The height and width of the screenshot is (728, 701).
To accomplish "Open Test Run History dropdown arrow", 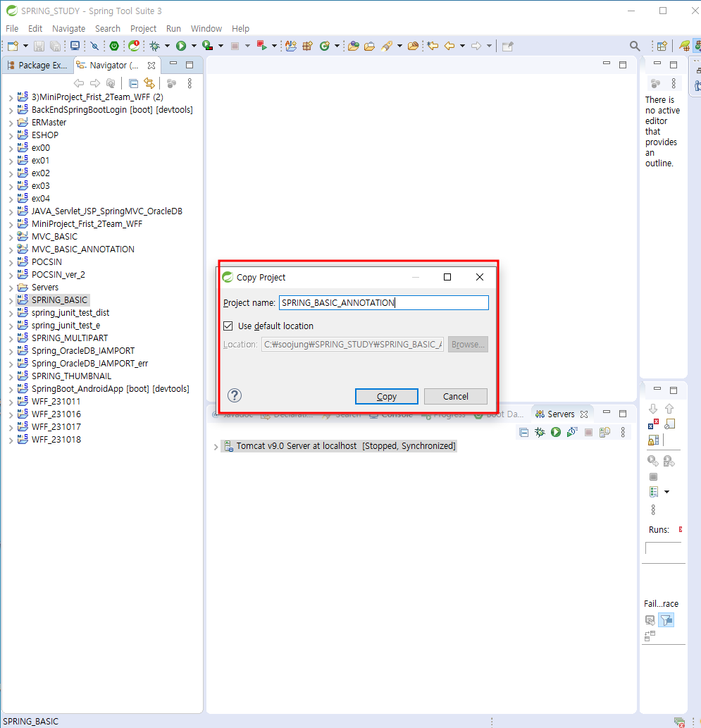I will pos(667,492).
